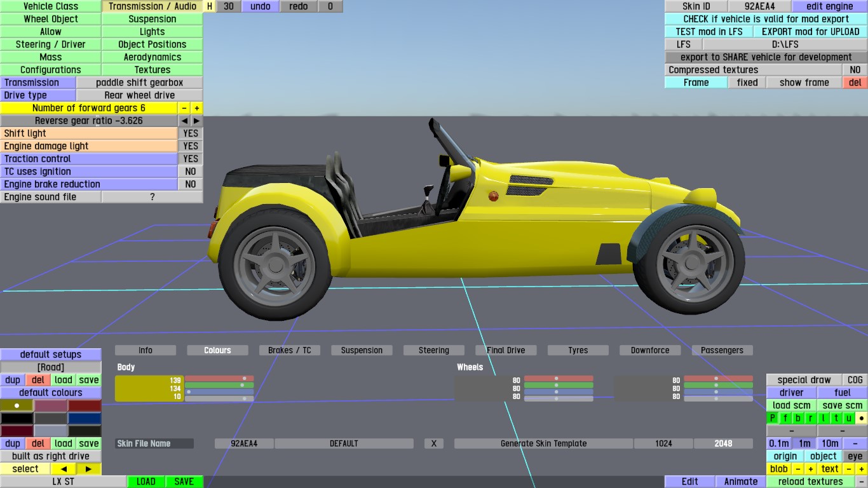Decrease number of forward gears with minus
This screenshot has height=488, width=868.
[184, 108]
